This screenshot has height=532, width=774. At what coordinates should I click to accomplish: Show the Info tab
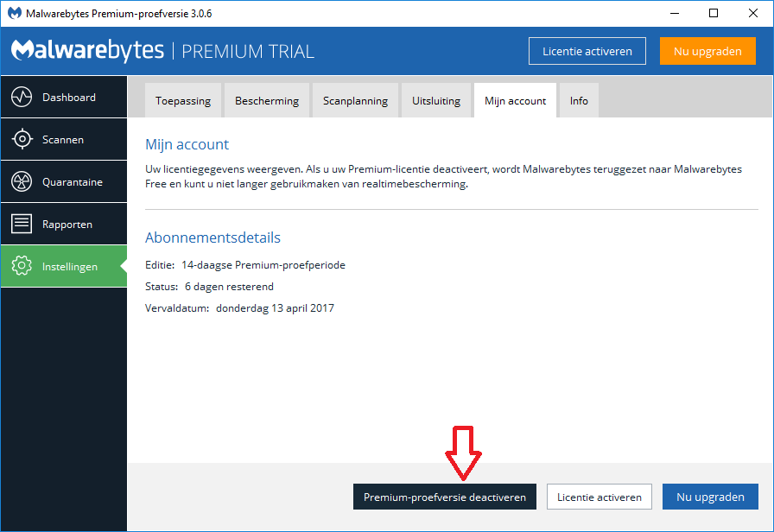point(579,101)
